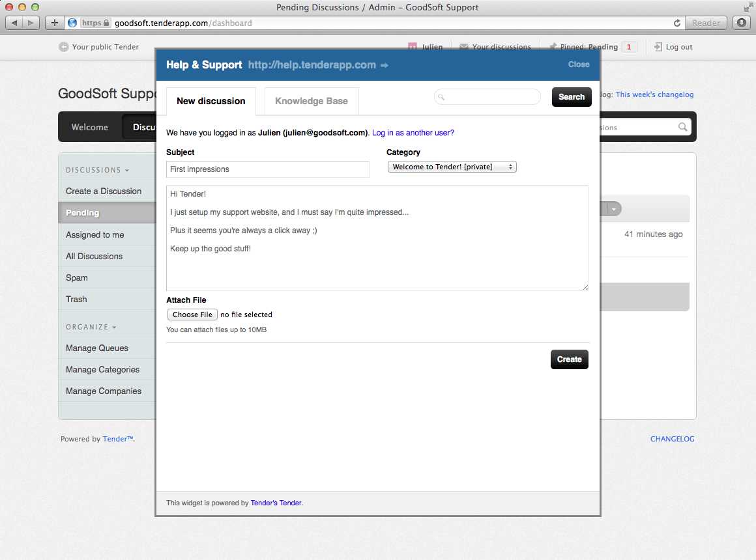Enter fullscreen via the top-right arrows icon
Image resolution: width=756 pixels, height=560 pixels.
[748, 7]
